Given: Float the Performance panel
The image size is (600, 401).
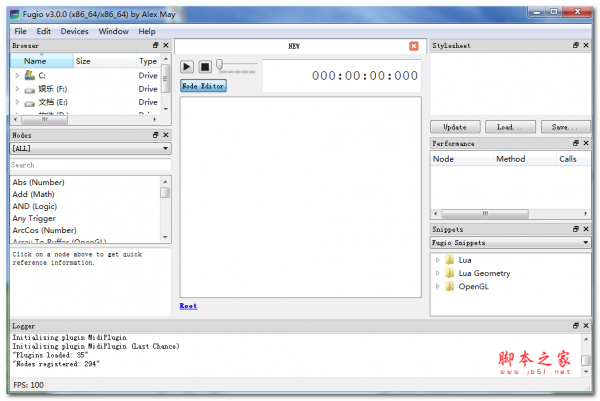Looking at the screenshot, I should (576, 143).
